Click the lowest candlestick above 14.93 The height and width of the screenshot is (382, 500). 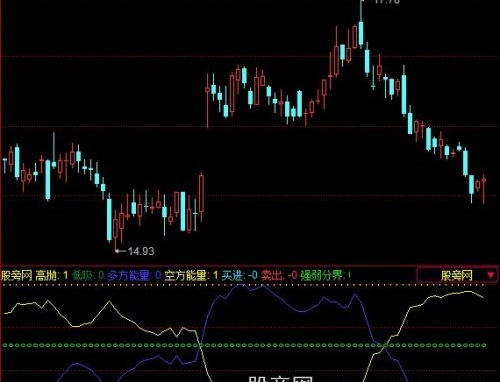point(116,230)
